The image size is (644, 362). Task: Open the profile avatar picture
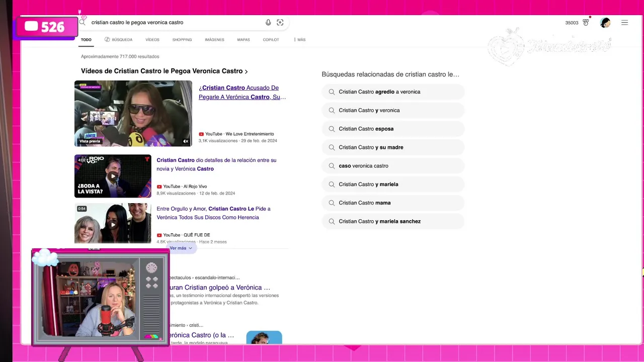click(x=605, y=23)
